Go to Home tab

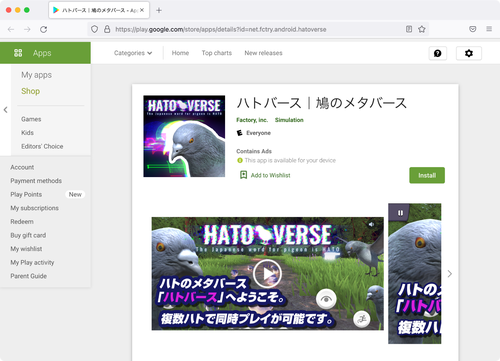point(180,53)
